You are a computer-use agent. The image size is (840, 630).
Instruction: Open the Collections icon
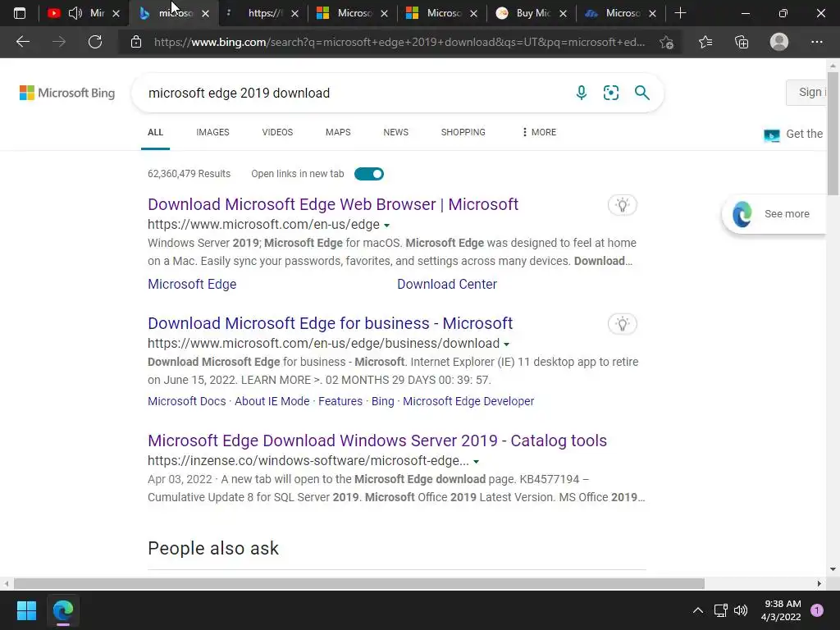point(742,42)
